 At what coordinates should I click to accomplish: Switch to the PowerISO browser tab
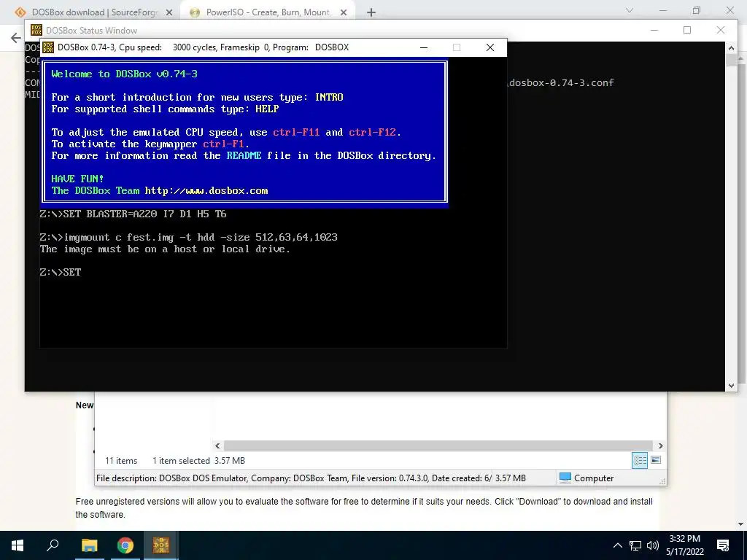pyautogui.click(x=267, y=12)
